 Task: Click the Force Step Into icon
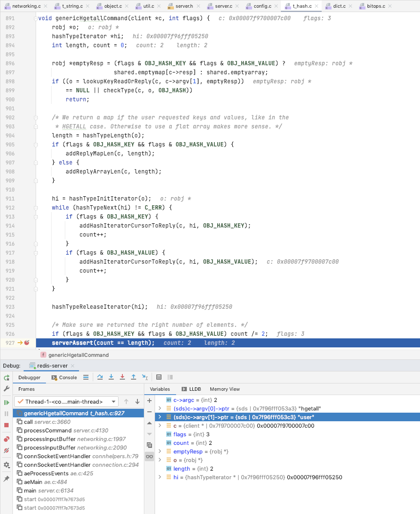pyautogui.click(x=122, y=377)
